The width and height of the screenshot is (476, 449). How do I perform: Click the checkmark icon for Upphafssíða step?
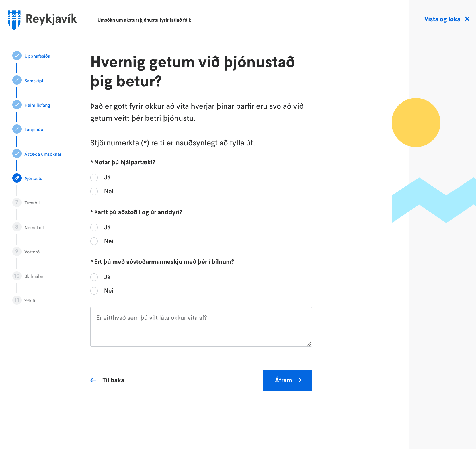(x=17, y=56)
